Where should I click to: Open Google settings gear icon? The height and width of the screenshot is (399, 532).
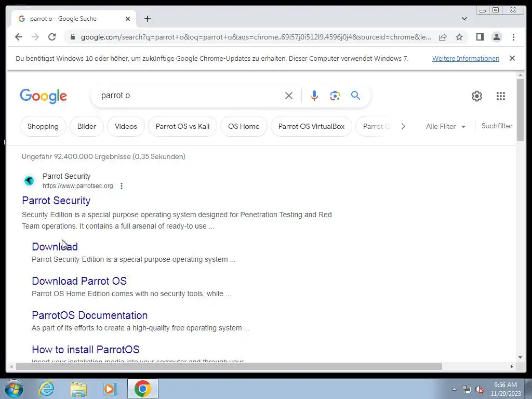point(477,96)
